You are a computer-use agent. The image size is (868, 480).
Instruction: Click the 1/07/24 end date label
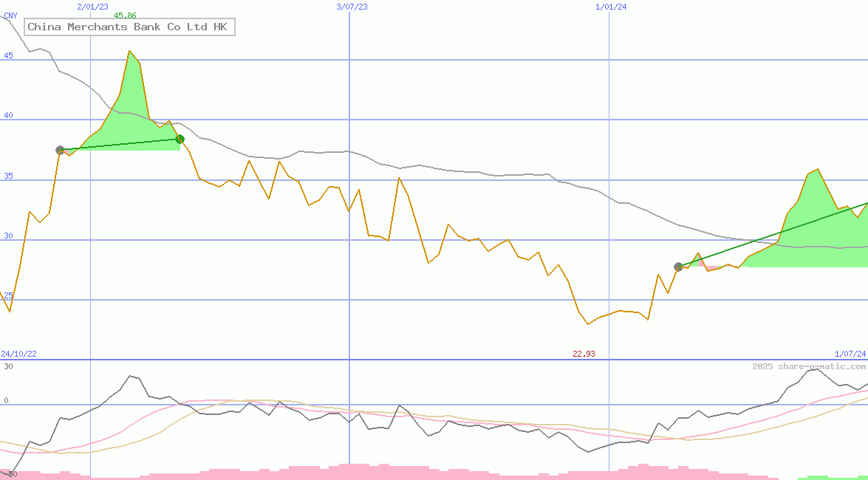pyautogui.click(x=850, y=354)
